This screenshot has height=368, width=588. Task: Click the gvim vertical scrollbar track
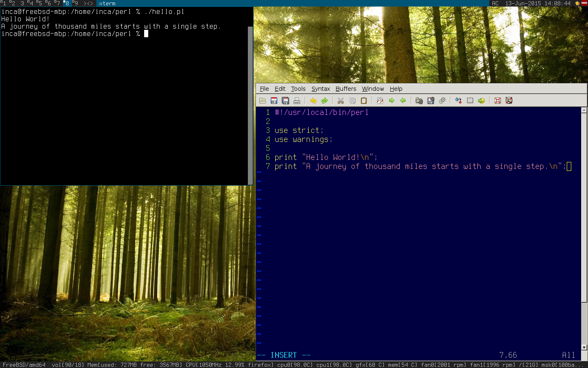584,229
